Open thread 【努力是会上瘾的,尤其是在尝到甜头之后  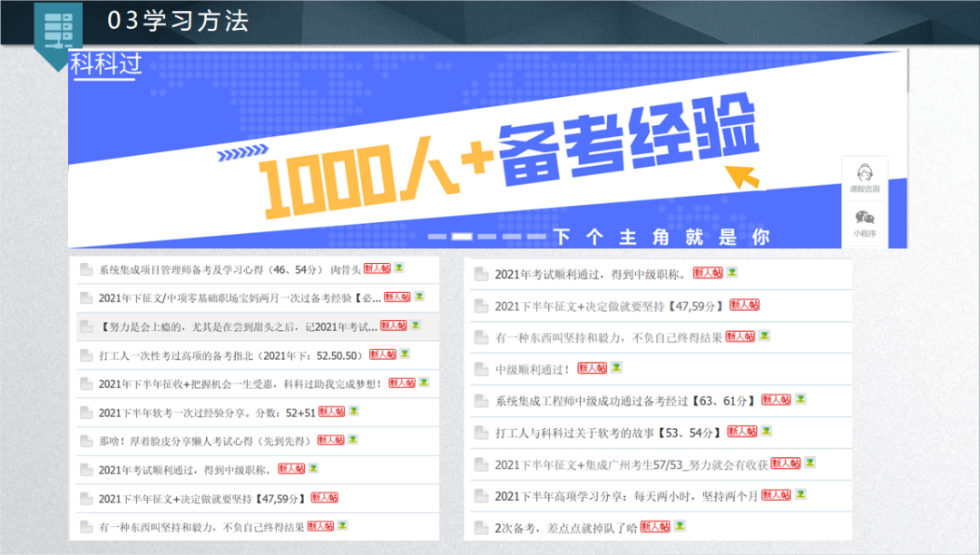pos(238,326)
